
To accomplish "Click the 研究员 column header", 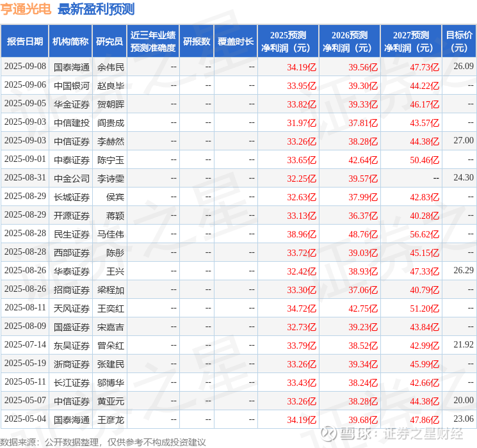I will [x=109, y=42].
